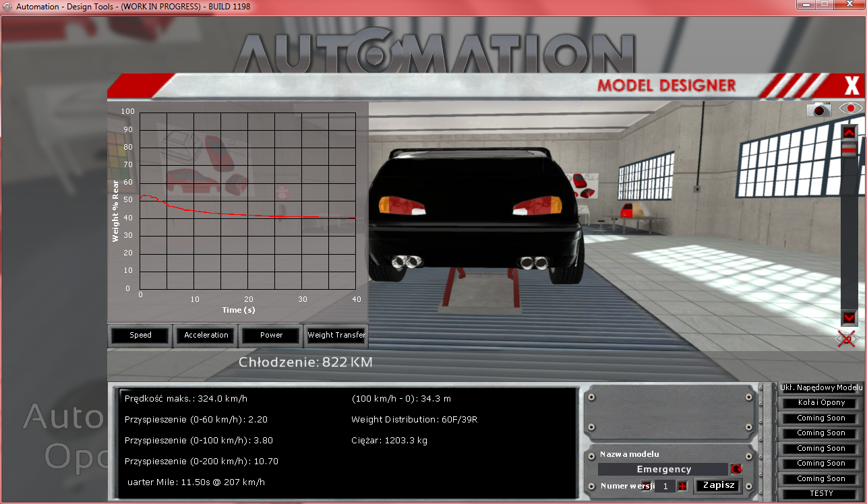The image size is (867, 504).
Task: Decrease version number with the minus button
Action: (647, 486)
